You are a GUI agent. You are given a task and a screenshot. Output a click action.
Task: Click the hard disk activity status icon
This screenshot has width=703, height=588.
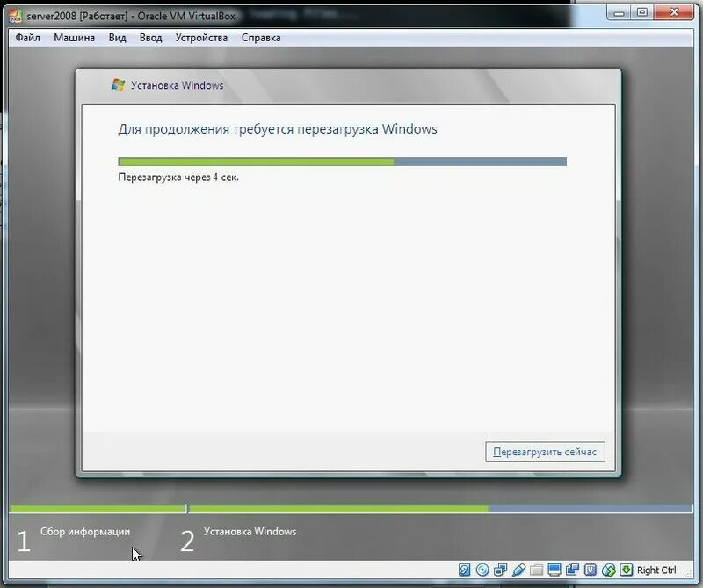(465, 570)
